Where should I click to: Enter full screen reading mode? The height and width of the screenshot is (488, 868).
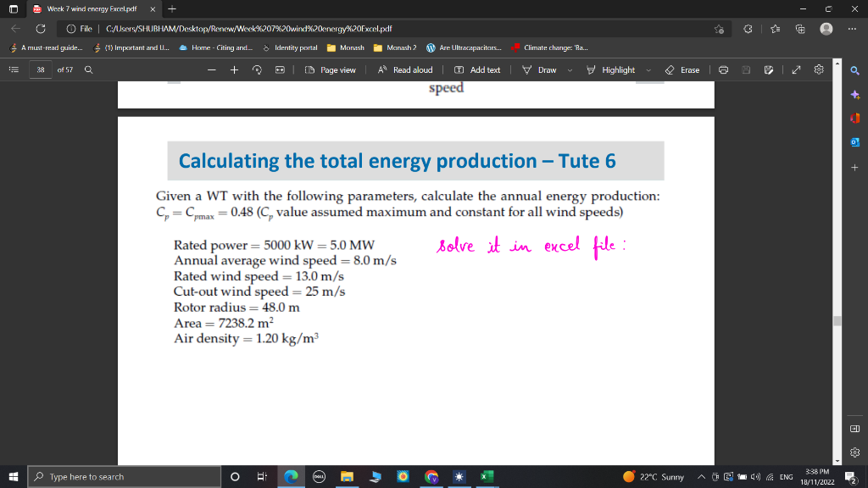798,69
